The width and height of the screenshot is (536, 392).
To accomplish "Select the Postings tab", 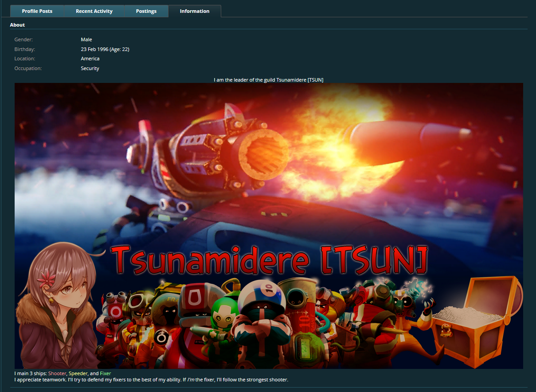I will (146, 11).
